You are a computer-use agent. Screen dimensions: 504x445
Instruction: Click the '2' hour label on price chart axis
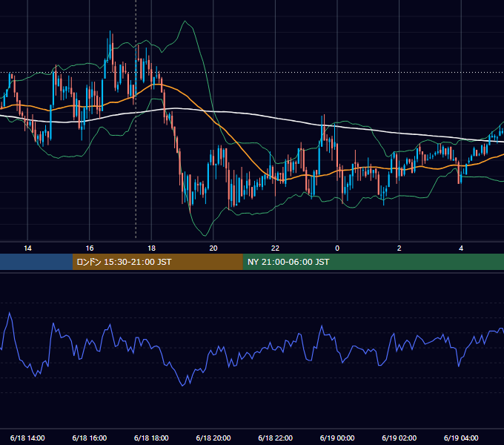[x=399, y=248]
